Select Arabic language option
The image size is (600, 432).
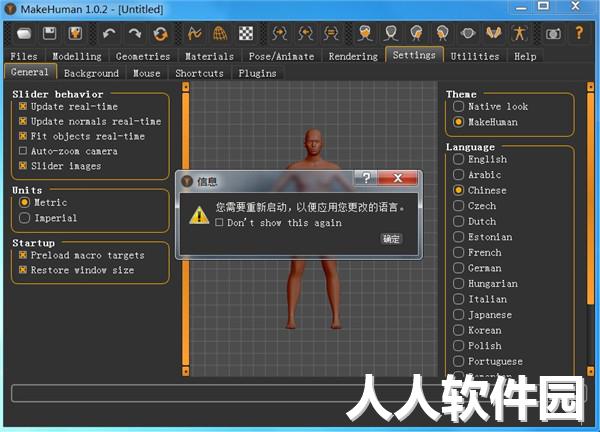point(458,174)
